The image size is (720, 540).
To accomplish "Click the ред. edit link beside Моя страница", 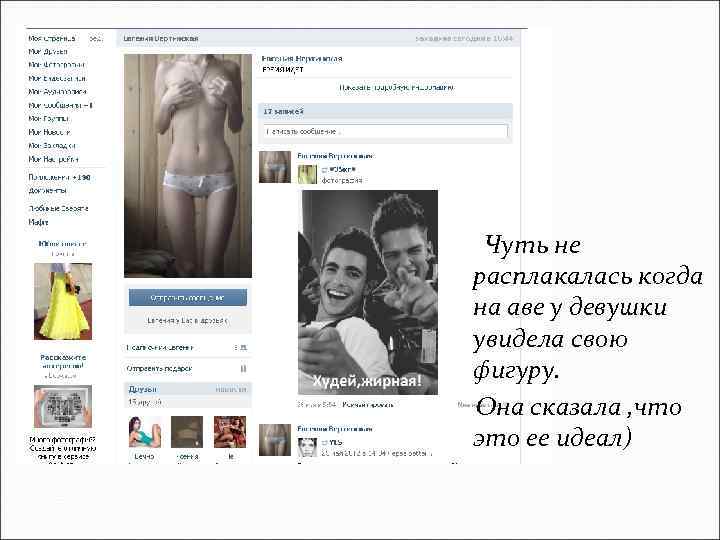I will pyautogui.click(x=96, y=39).
